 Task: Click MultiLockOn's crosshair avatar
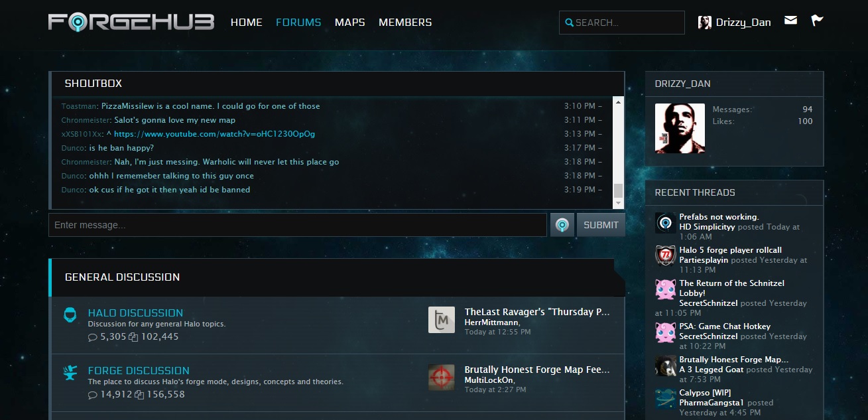click(442, 378)
